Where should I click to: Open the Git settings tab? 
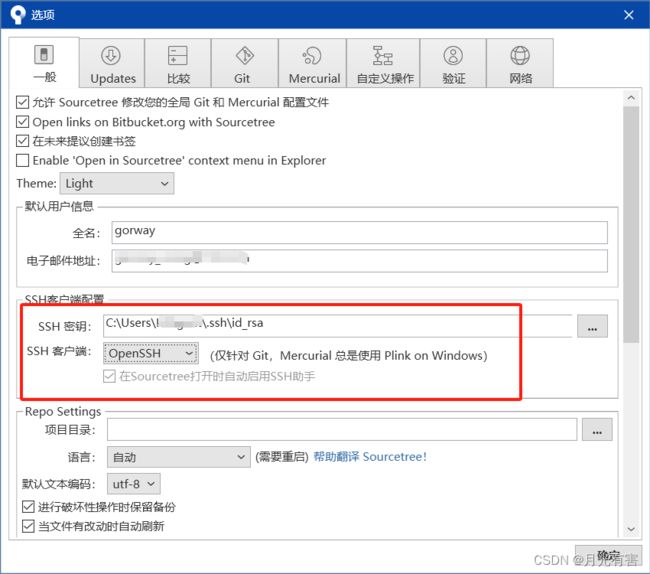coord(245,63)
